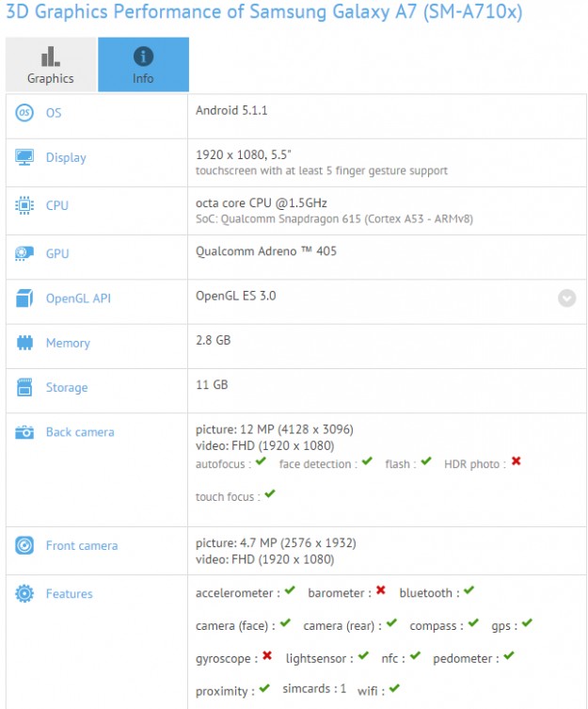Click the OpenGL API label text
Viewport: 588px width, 709px height.
coord(78,298)
